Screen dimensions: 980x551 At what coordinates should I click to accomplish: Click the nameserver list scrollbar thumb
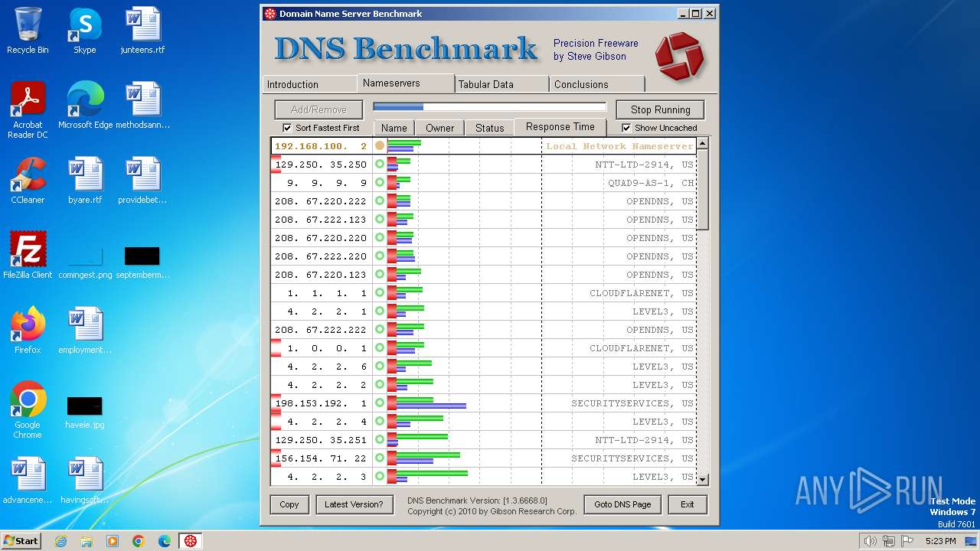pyautogui.click(x=703, y=189)
